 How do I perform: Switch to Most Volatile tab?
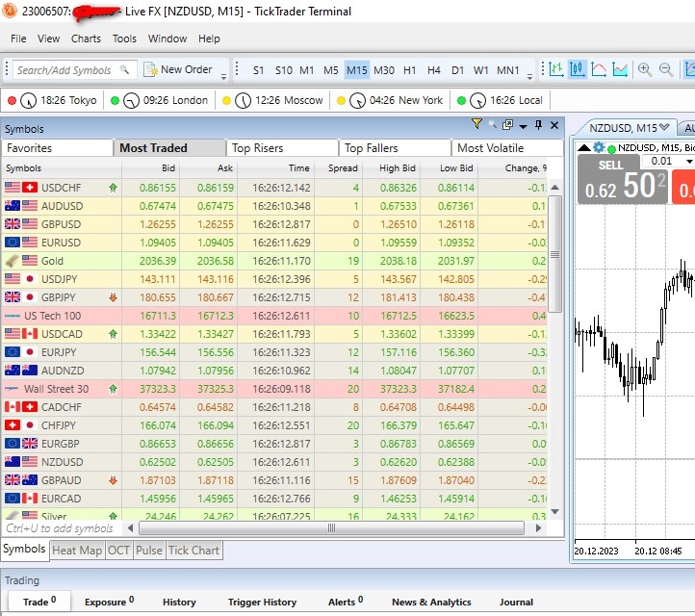point(507,148)
